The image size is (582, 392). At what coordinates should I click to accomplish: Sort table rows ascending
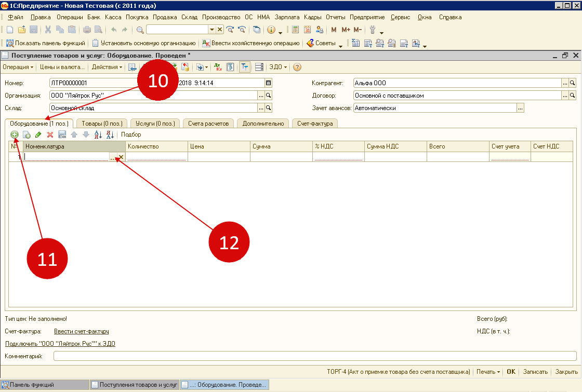(x=98, y=135)
